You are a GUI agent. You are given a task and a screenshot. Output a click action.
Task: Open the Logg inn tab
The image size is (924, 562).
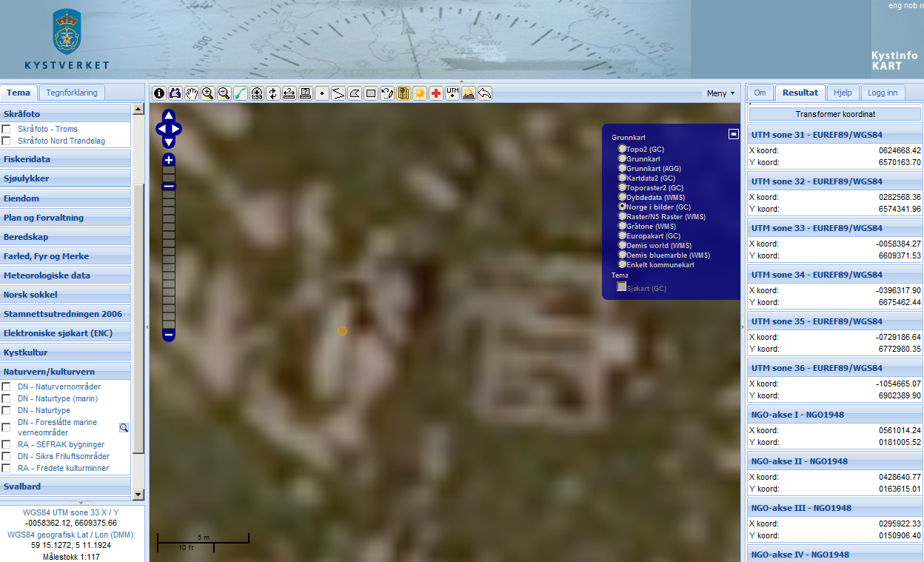[x=882, y=93]
